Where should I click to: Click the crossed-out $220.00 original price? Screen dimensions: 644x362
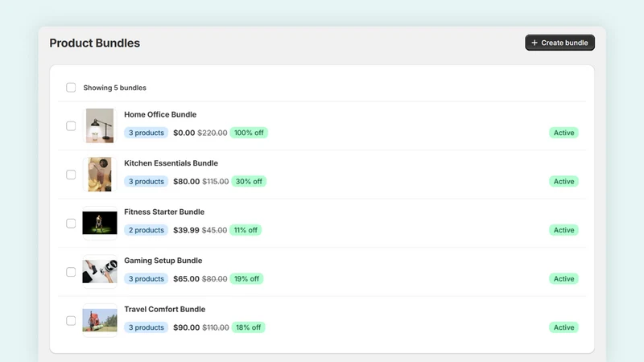213,133
